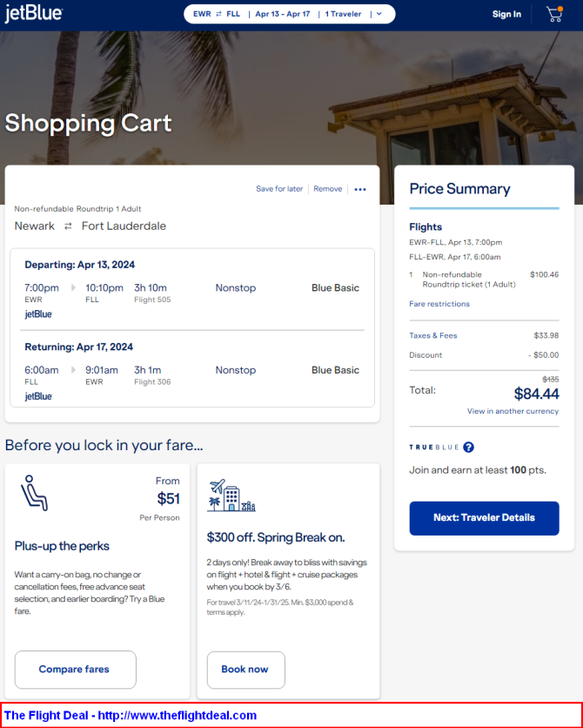Click the Compare fares button
Image resolution: width=583 pixels, height=728 pixels.
75,670
